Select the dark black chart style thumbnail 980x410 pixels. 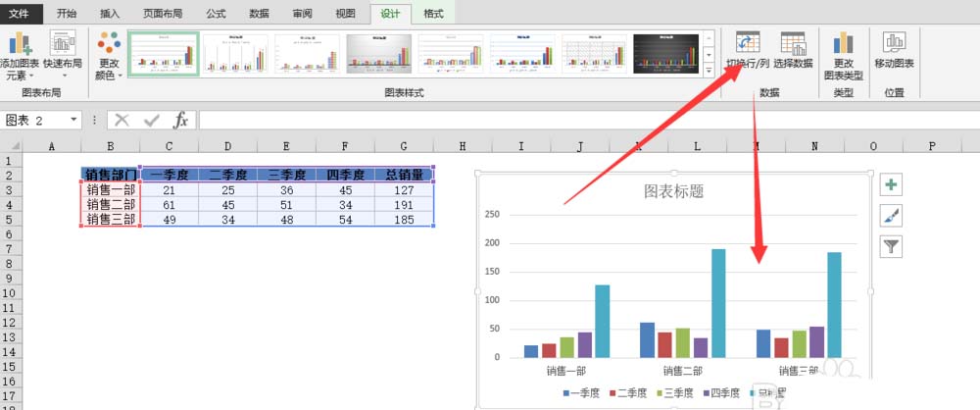tap(666, 55)
